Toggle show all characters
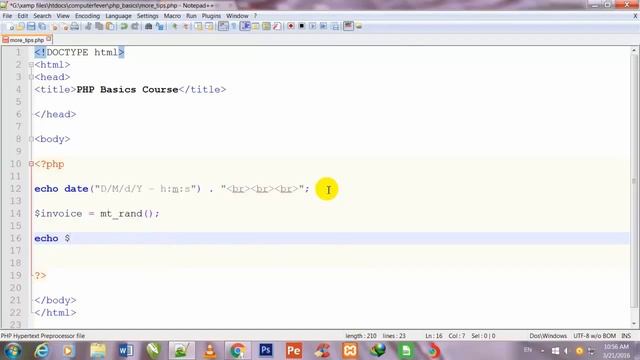640x360 pixels. click(234, 27)
